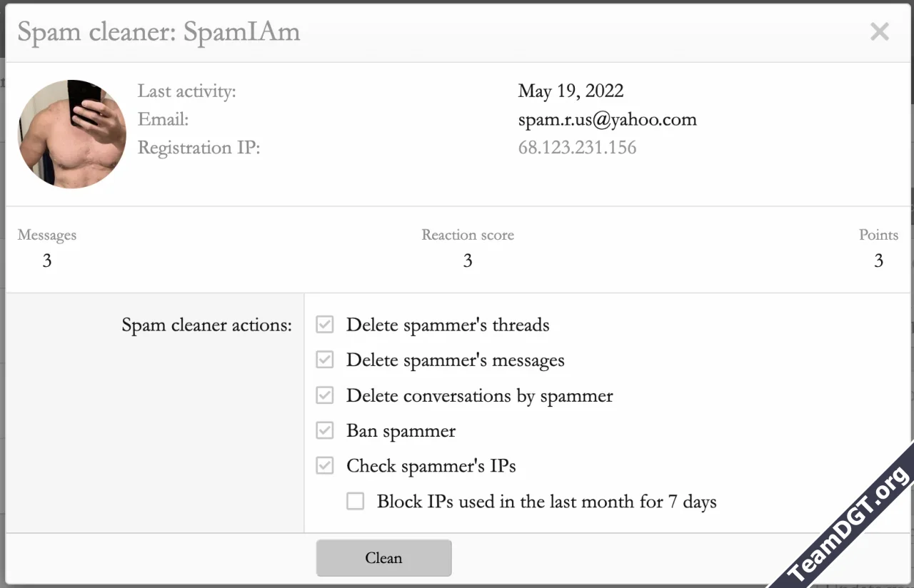Uncheck the Ban spammer checkbox
This screenshot has width=914, height=588.
pyautogui.click(x=325, y=430)
